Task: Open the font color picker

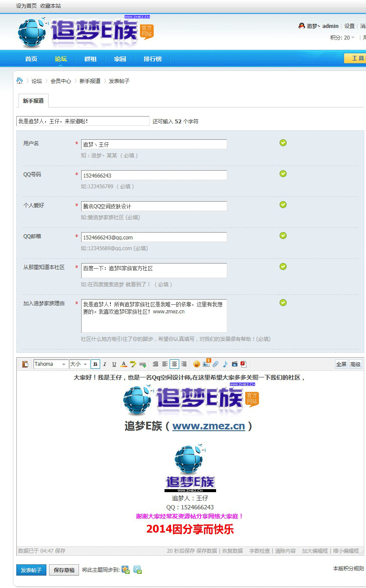Action: 123,364
